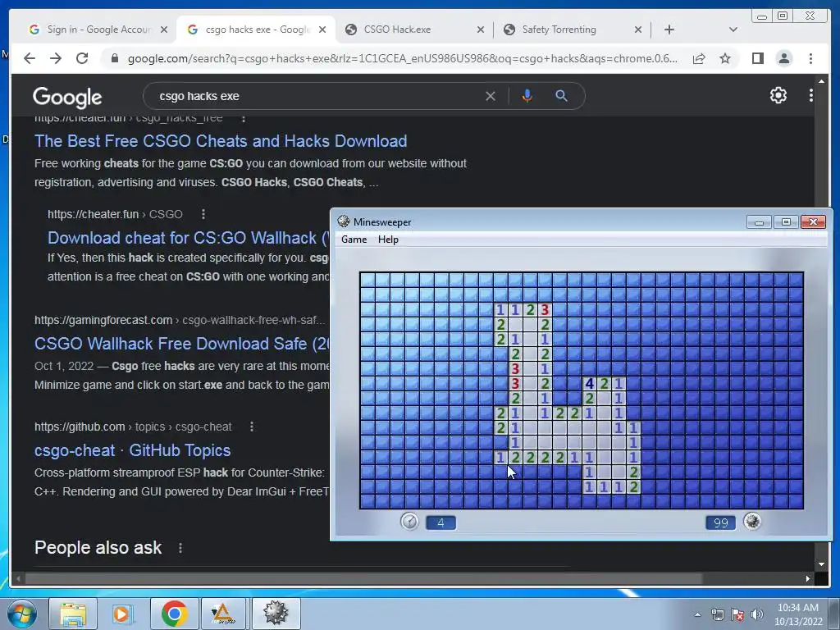Open the Chrome profile avatar
Viewport: 840px width, 630px height.
[x=783, y=58]
